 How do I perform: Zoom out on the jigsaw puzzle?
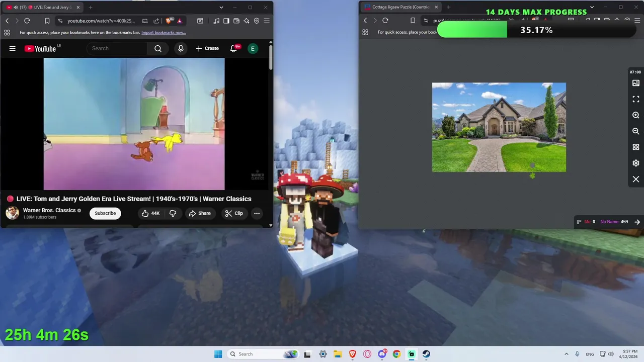pyautogui.click(x=636, y=131)
